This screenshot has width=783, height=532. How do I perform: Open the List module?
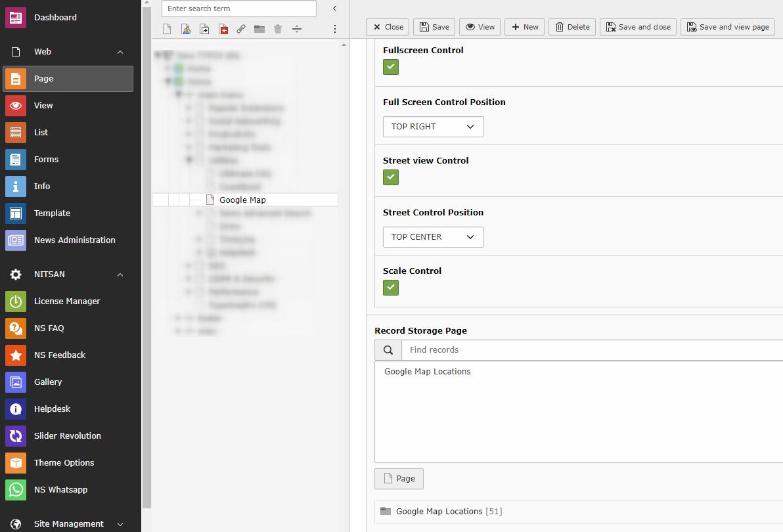68,133
